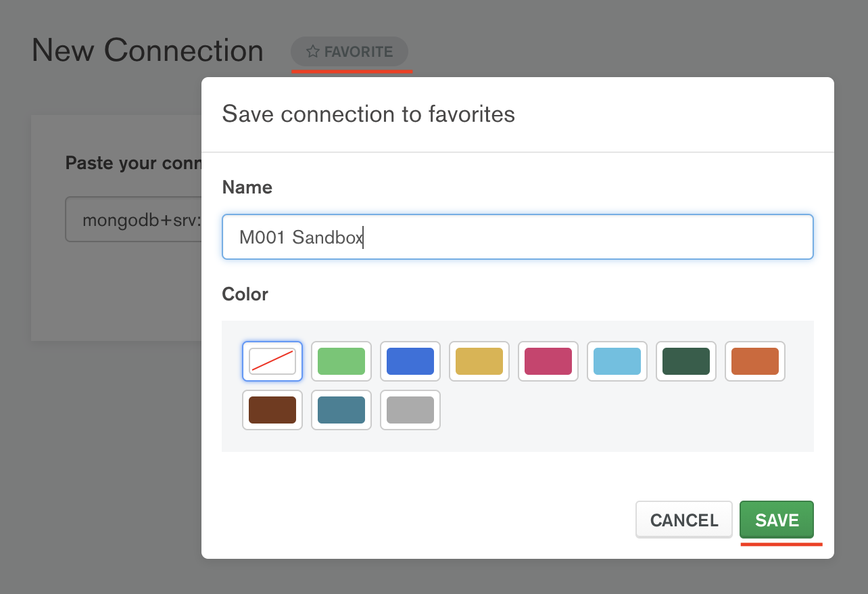This screenshot has width=868, height=594.
Task: Select the dark forest green swatch
Action: point(686,361)
